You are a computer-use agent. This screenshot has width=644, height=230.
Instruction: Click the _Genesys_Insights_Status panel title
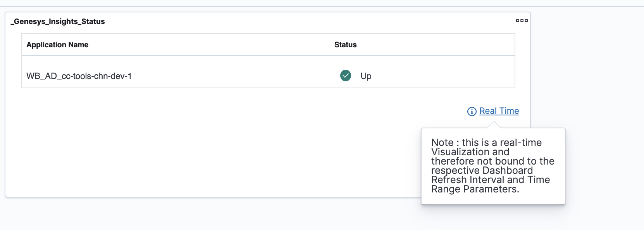click(x=58, y=22)
